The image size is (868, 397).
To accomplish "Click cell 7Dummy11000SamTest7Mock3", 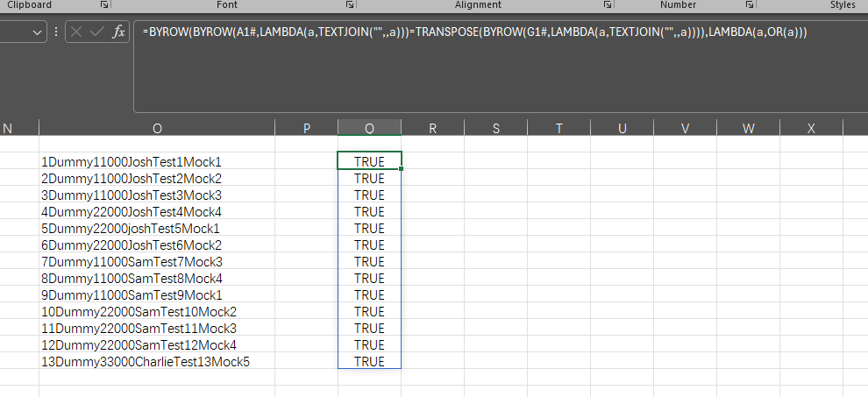I will click(157, 261).
